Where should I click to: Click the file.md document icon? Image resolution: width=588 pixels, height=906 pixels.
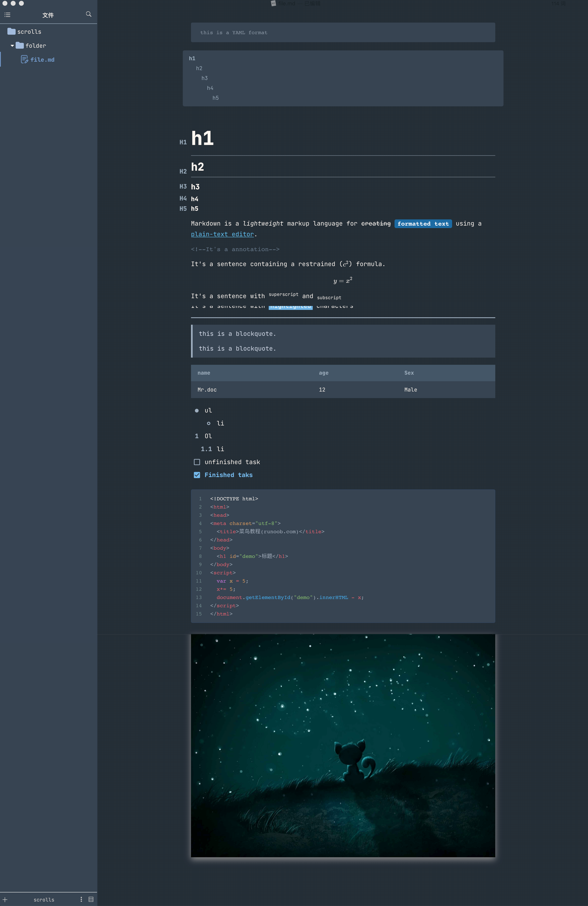[24, 59]
